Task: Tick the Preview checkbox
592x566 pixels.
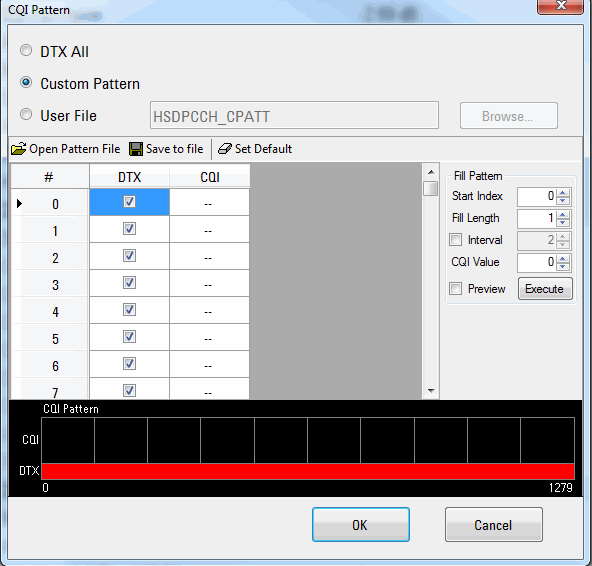Action: click(456, 289)
